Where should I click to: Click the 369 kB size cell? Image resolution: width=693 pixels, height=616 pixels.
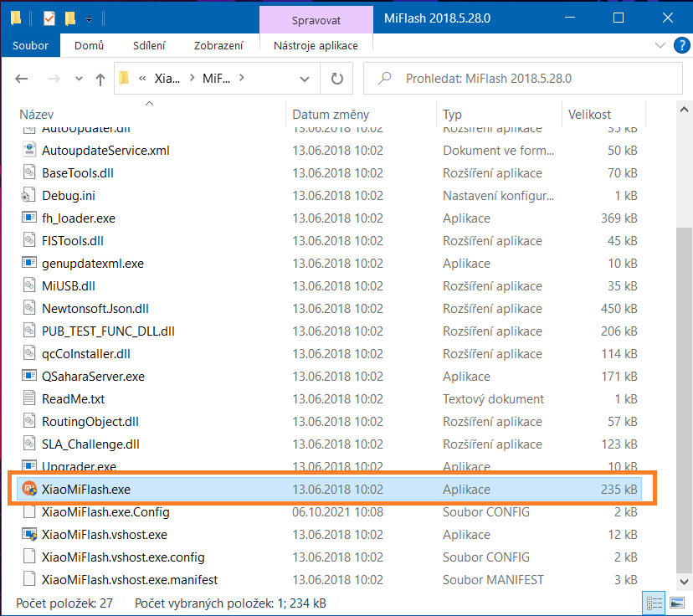point(619,218)
